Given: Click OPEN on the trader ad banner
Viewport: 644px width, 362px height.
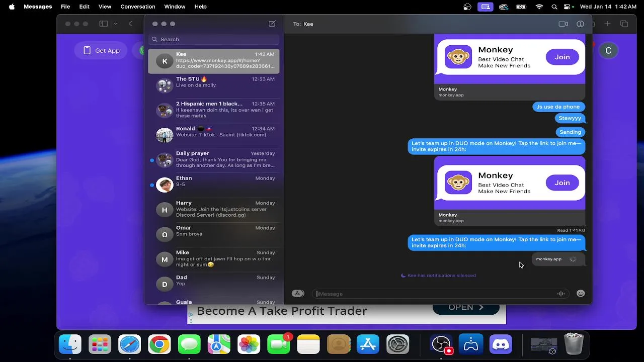Looking at the screenshot, I should pos(466,307).
